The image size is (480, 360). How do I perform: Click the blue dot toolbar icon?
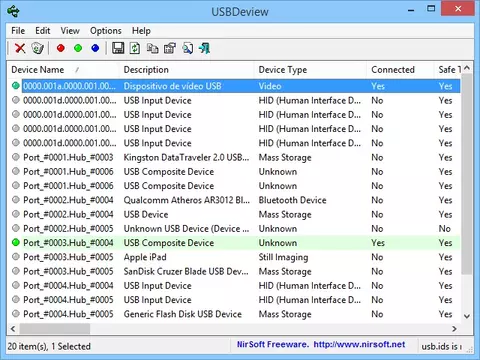coord(95,48)
